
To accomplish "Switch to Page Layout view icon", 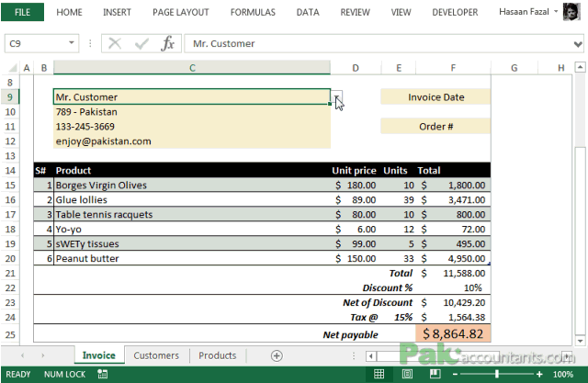I will pos(407,374).
